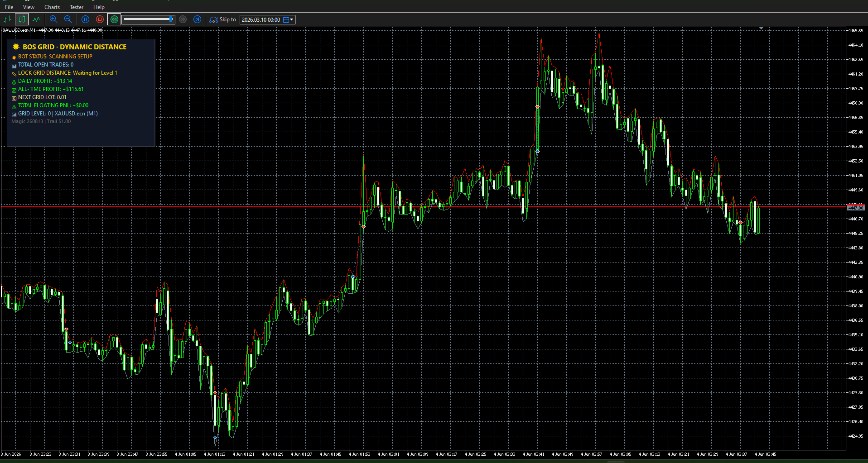Screen dimensions: 868x463
Task: Open the Tester menu
Action: coord(77,7)
